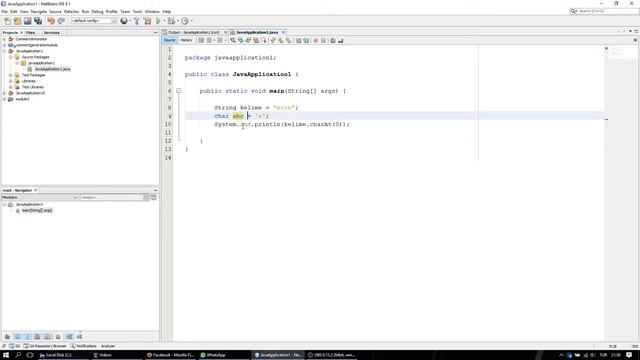This screenshot has width=640, height=360.
Task: Open Windows Start menu
Action: 6,355
